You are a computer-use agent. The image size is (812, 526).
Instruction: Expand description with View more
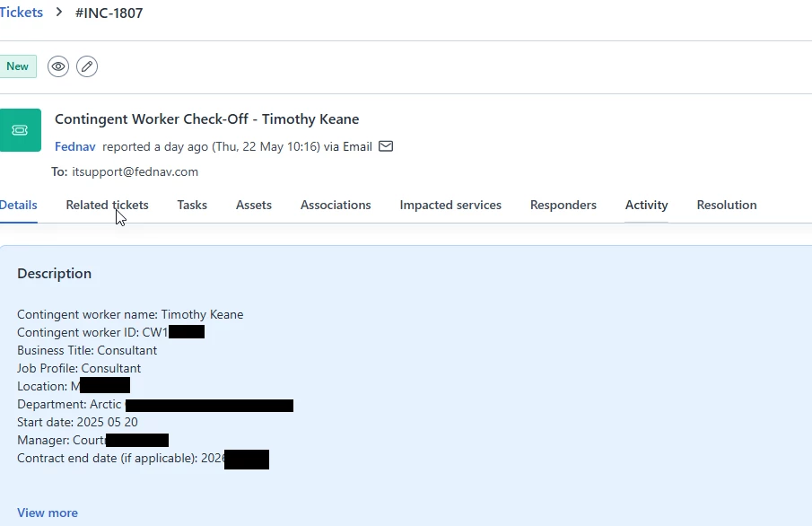click(x=48, y=513)
